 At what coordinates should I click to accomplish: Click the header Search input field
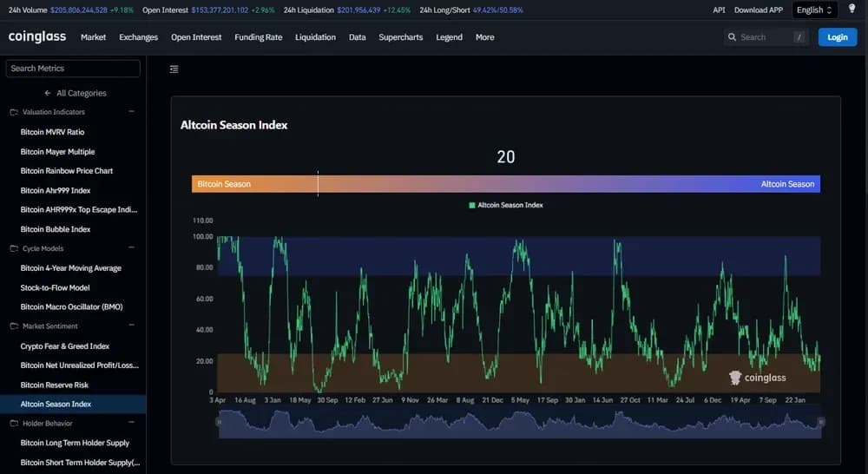click(x=765, y=37)
